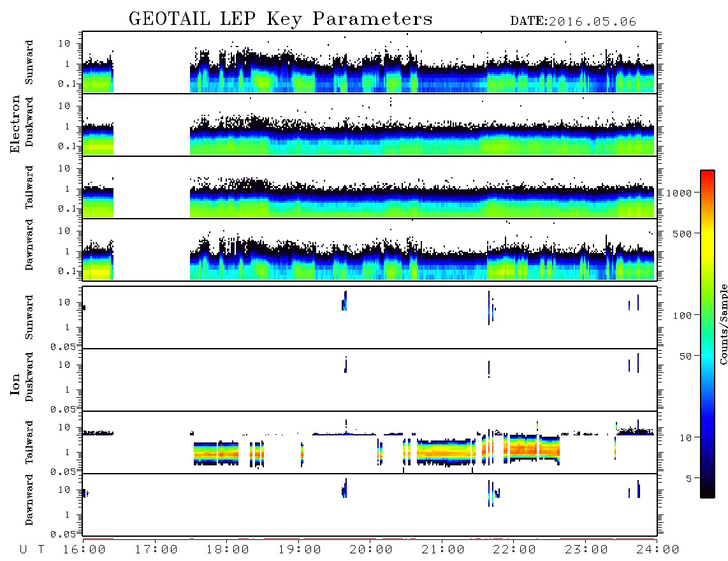Select the "21:00" time tick label
Viewport: 728px width, 561px height.
444,550
